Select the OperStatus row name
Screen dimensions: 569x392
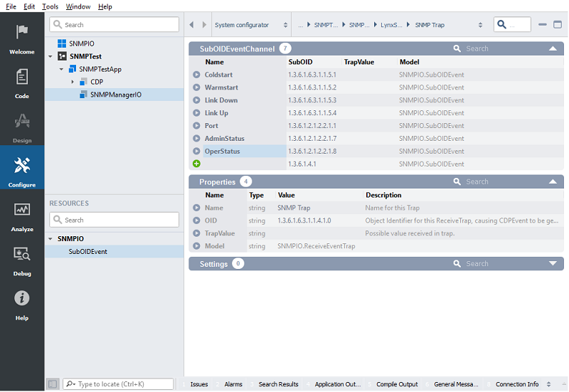[x=222, y=152]
